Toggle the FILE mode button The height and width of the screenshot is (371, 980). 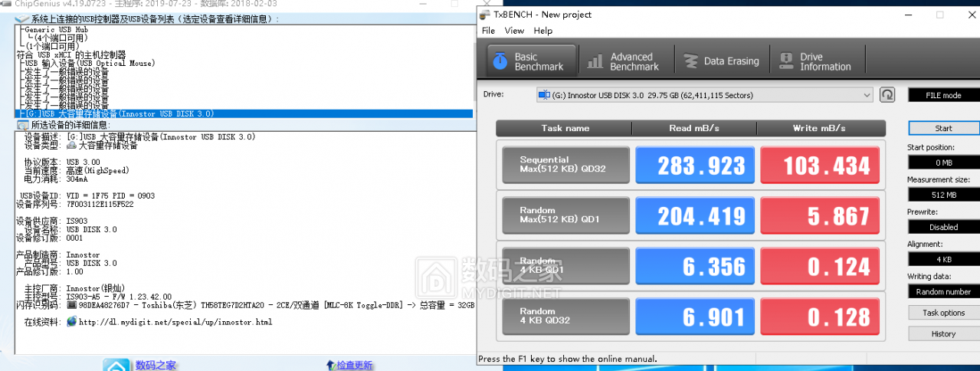pyautogui.click(x=943, y=95)
